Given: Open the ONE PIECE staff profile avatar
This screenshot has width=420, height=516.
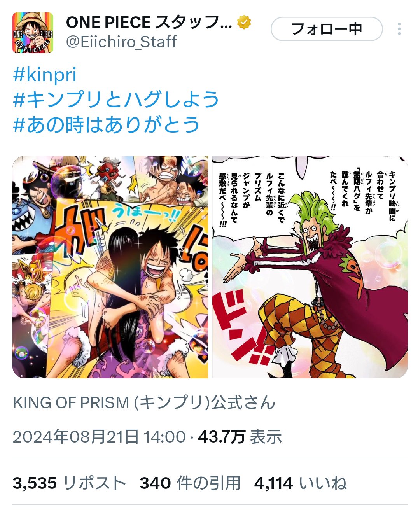Looking at the screenshot, I should pos(33,33).
